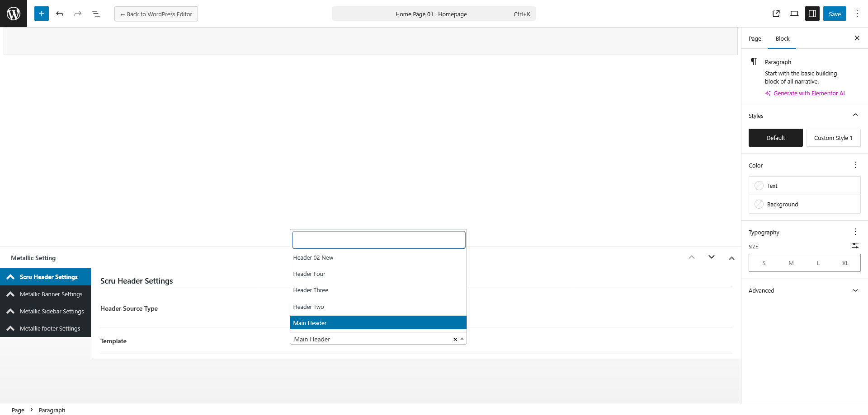Image resolution: width=868 pixels, height=415 pixels.
Task: Open the Typography options three-dot menu
Action: tap(855, 232)
